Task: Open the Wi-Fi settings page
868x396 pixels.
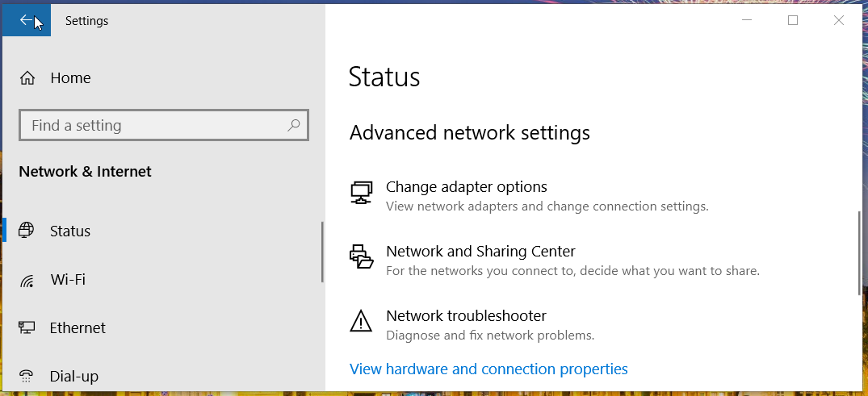Action: click(x=68, y=280)
